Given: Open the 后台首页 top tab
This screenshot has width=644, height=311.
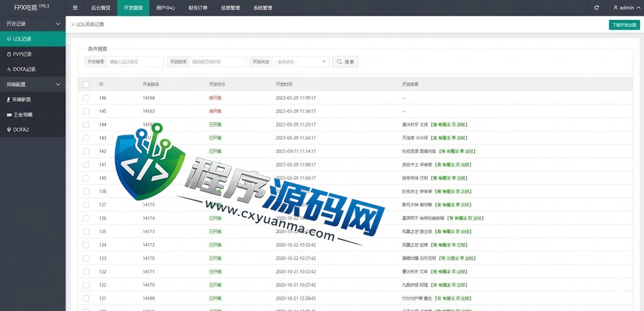Looking at the screenshot, I should [101, 8].
